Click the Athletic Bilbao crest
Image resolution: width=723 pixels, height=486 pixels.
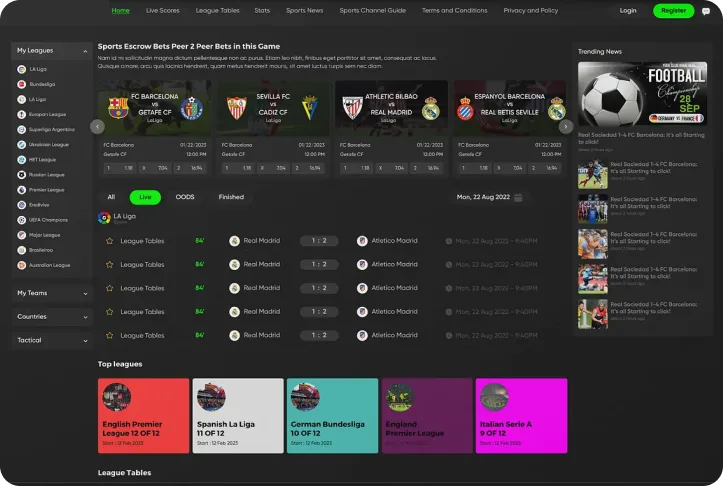click(352, 108)
